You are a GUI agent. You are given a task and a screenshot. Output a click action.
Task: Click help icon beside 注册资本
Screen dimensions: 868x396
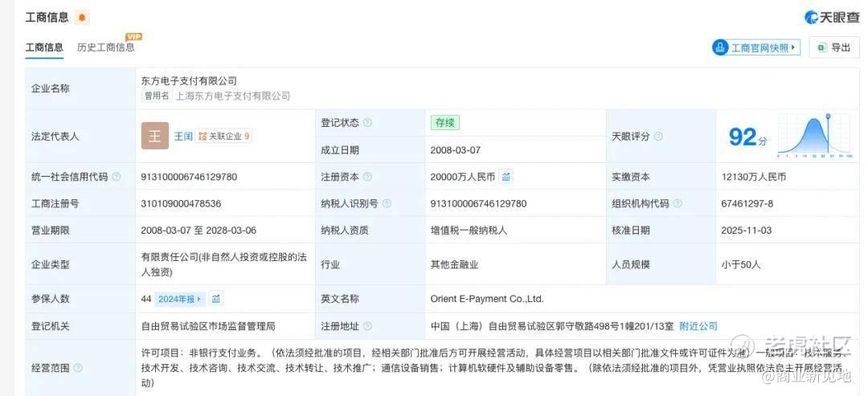coord(367,177)
